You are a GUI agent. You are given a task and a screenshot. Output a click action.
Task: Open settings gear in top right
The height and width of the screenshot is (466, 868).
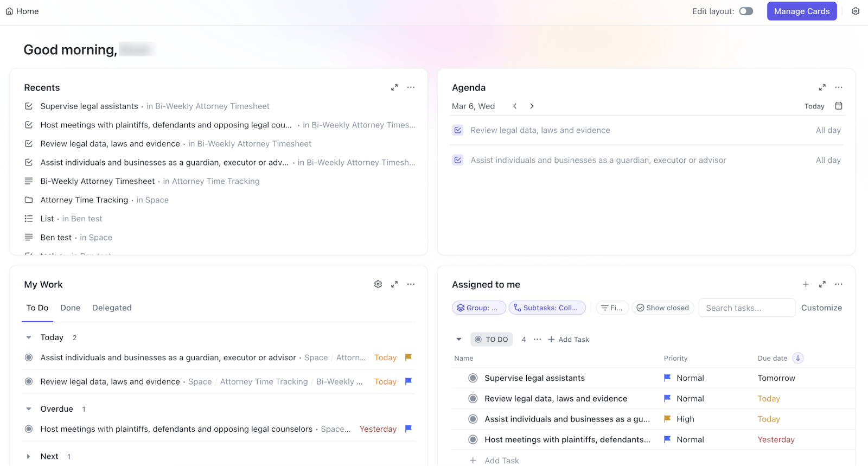(856, 11)
